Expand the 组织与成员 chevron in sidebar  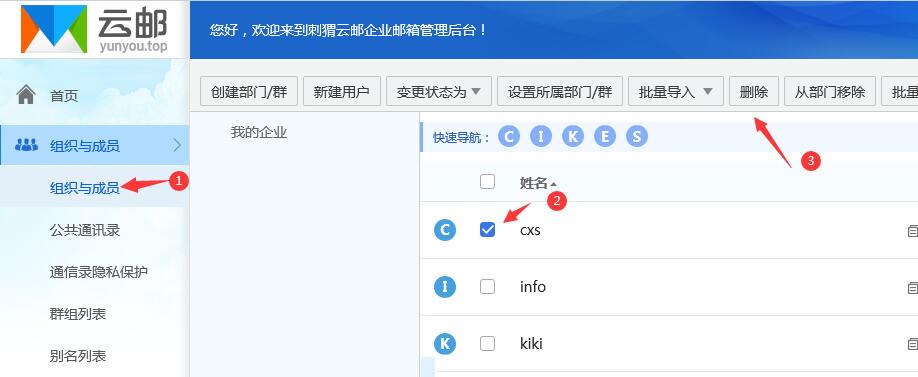[x=177, y=145]
